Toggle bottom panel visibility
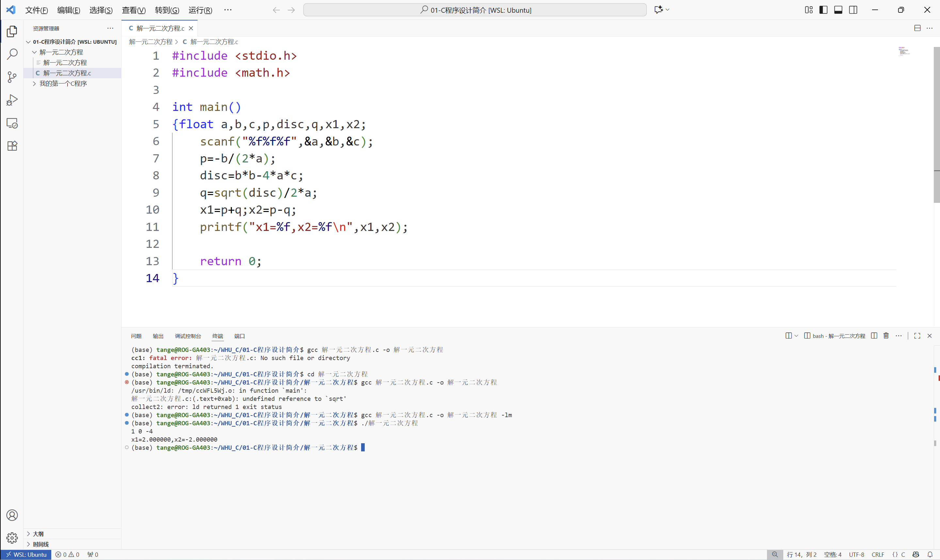 [x=838, y=10]
